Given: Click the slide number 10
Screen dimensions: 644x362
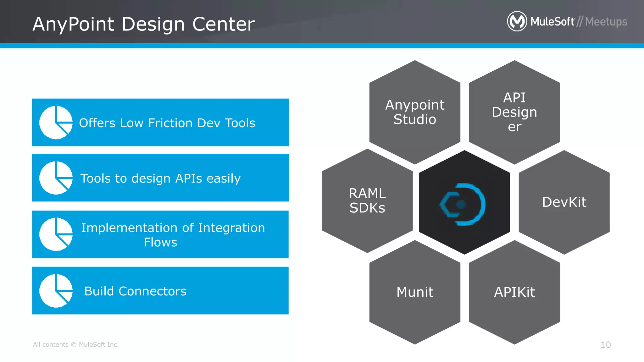Looking at the screenshot, I should pos(605,345).
